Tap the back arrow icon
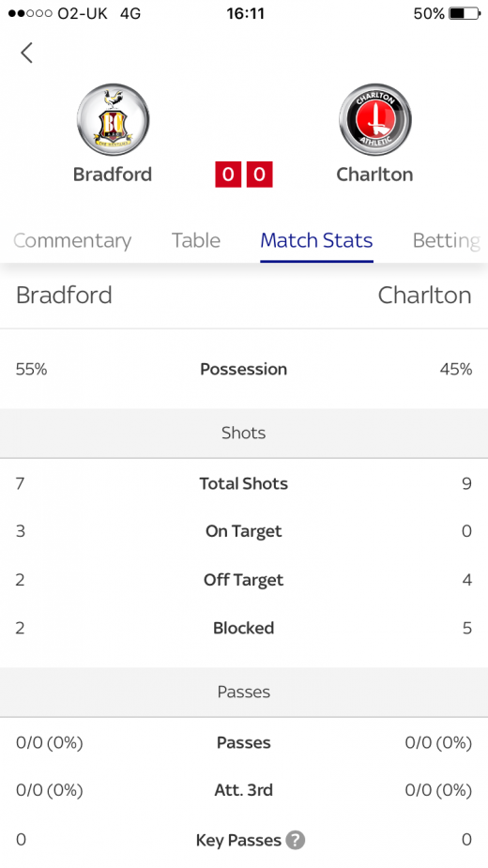 pyautogui.click(x=26, y=53)
